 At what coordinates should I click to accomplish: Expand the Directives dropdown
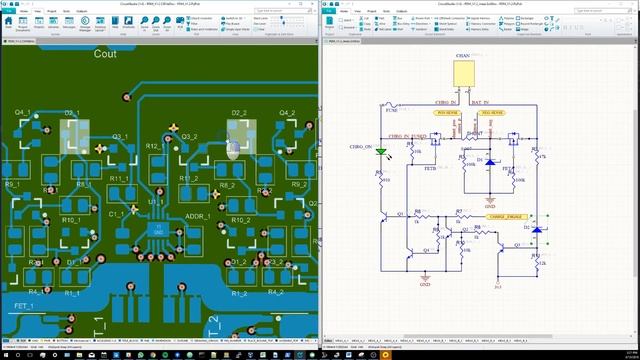pyautogui.click(x=420, y=24)
